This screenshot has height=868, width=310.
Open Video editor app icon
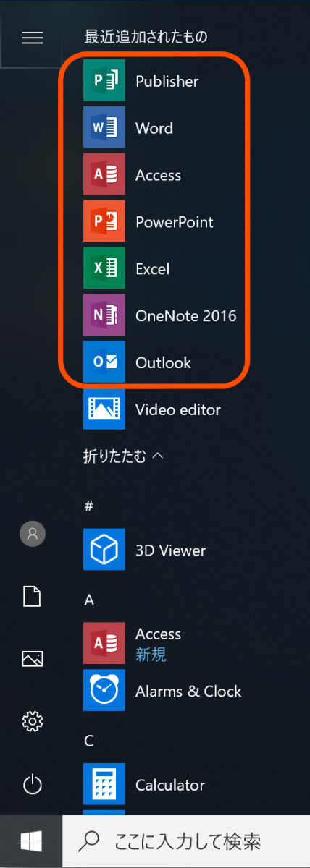[x=104, y=409]
